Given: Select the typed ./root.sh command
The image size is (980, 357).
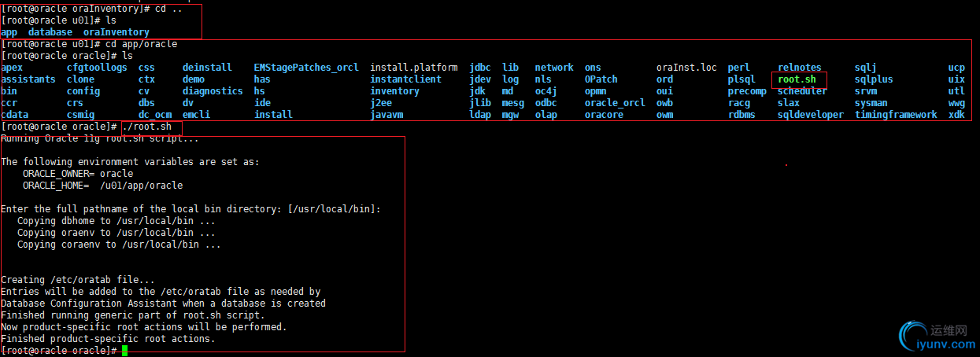Looking at the screenshot, I should point(147,127).
